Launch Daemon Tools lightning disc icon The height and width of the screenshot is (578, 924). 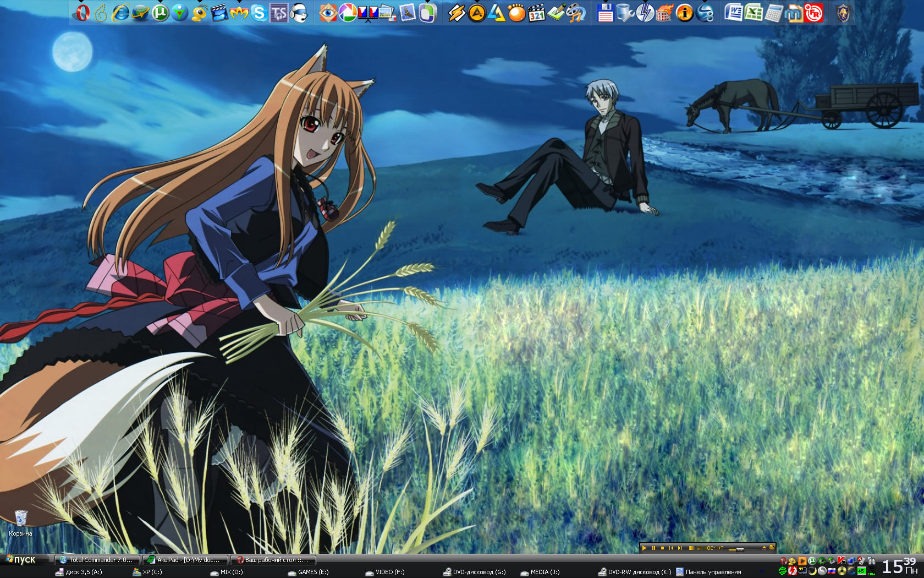coord(645,12)
